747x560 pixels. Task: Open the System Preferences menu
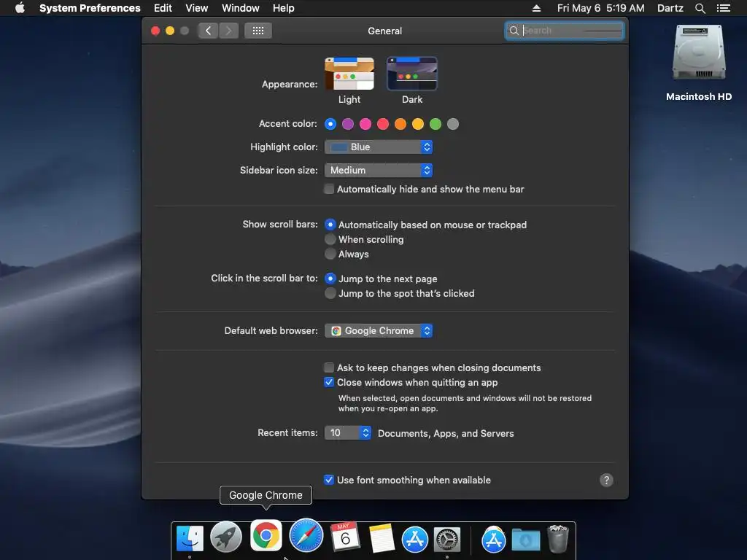coord(90,8)
